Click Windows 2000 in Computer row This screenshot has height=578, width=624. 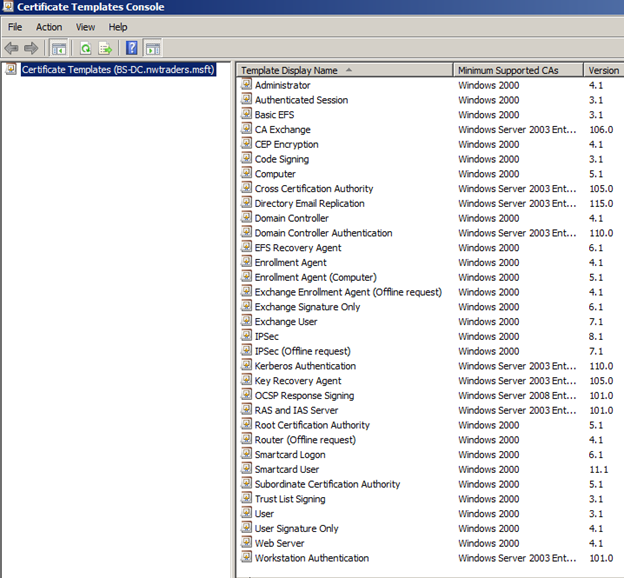pyautogui.click(x=489, y=174)
